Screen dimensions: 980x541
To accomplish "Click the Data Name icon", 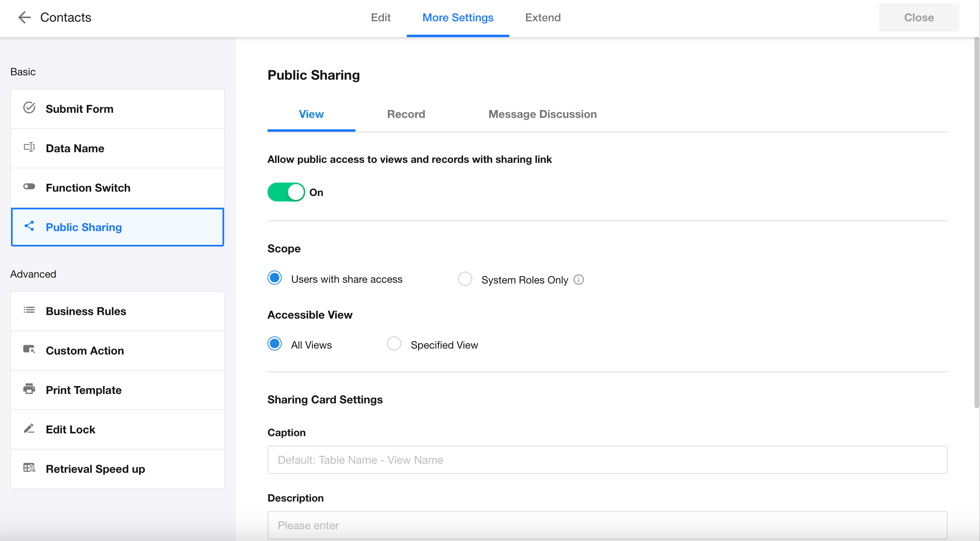I will [x=29, y=147].
